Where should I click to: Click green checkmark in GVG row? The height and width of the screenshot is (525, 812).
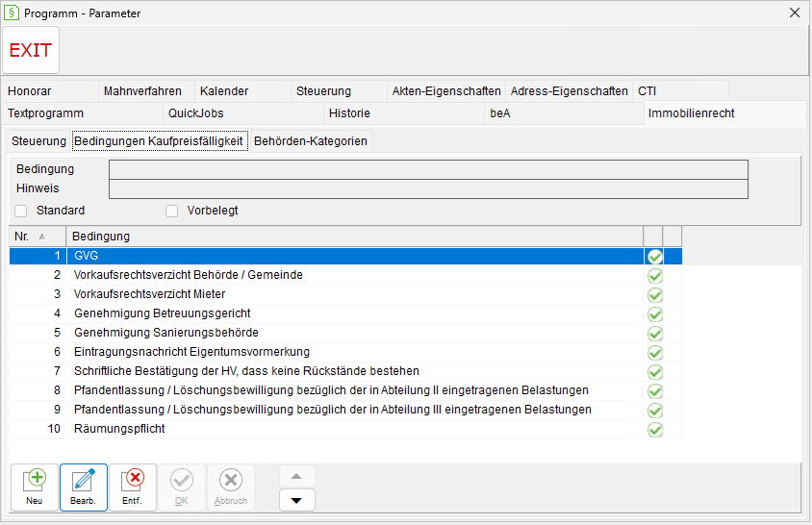(655, 257)
